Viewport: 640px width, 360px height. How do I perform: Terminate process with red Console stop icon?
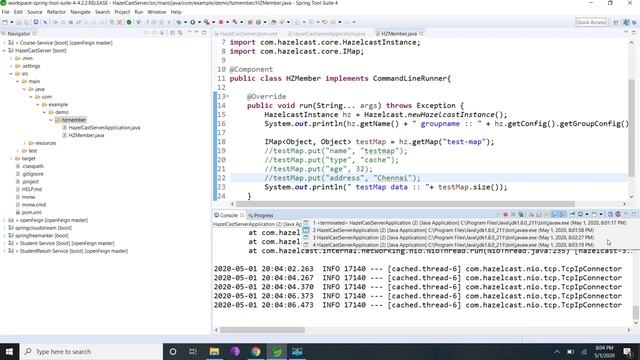click(506, 214)
